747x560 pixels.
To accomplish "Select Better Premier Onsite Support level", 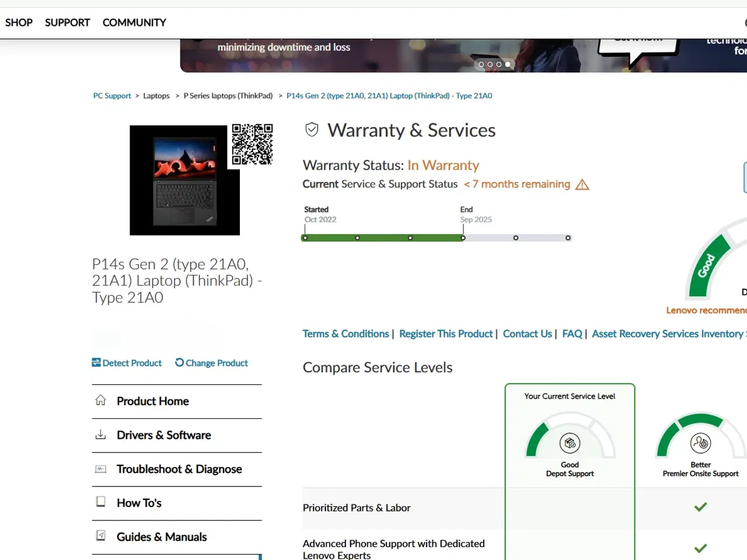I will 701,470.
